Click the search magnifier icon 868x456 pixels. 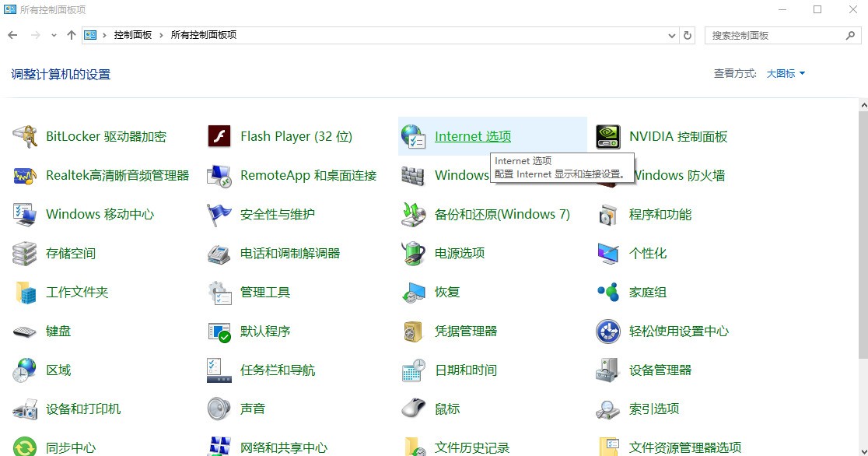(x=850, y=36)
